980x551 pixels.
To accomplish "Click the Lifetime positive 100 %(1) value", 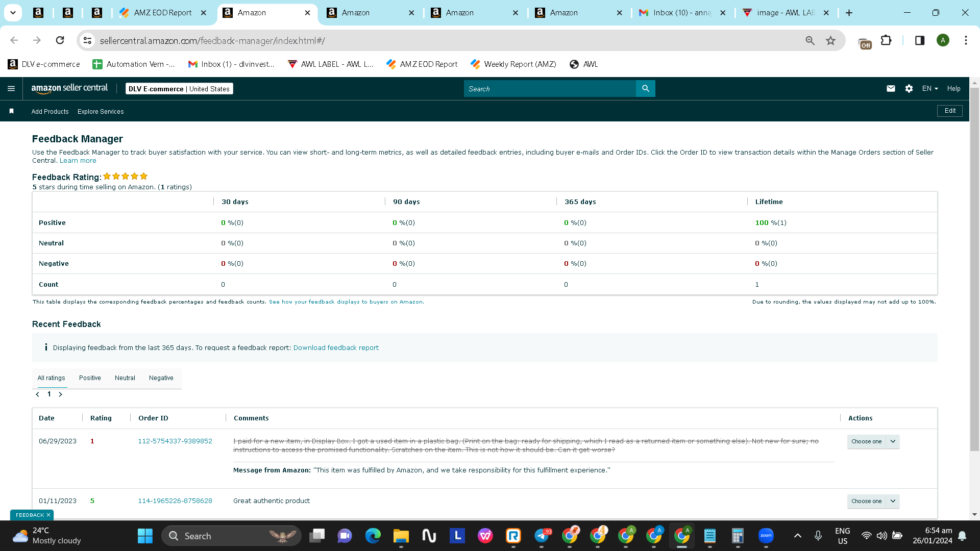I will coord(771,223).
